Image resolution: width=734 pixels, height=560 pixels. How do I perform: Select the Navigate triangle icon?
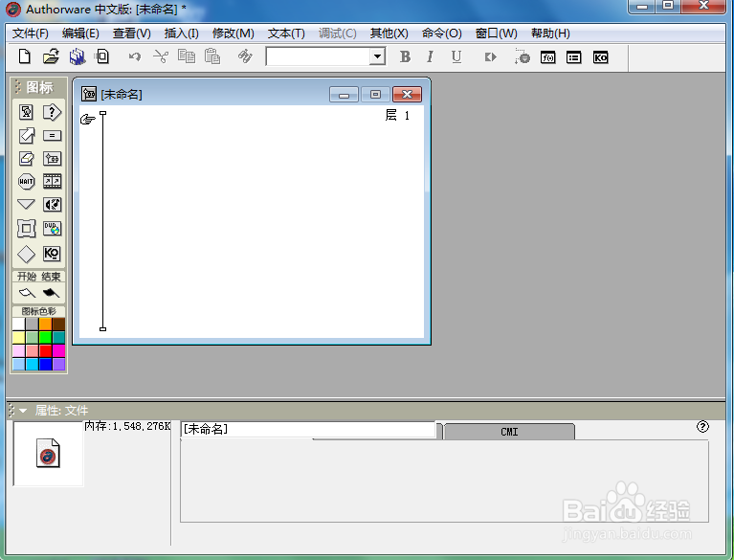point(26,204)
